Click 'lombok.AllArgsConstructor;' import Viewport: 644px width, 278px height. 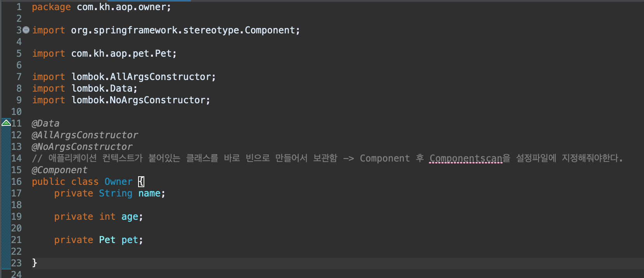point(144,77)
